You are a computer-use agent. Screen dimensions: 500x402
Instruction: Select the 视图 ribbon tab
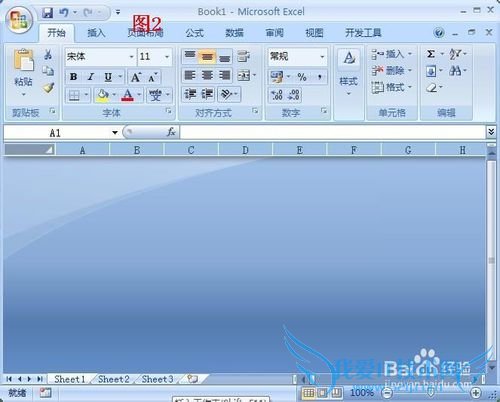coord(314,33)
